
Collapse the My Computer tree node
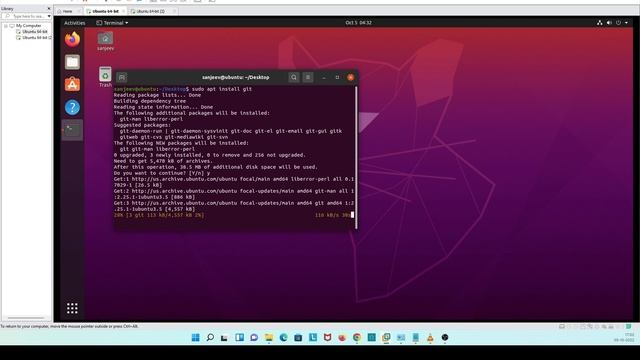(6, 26)
